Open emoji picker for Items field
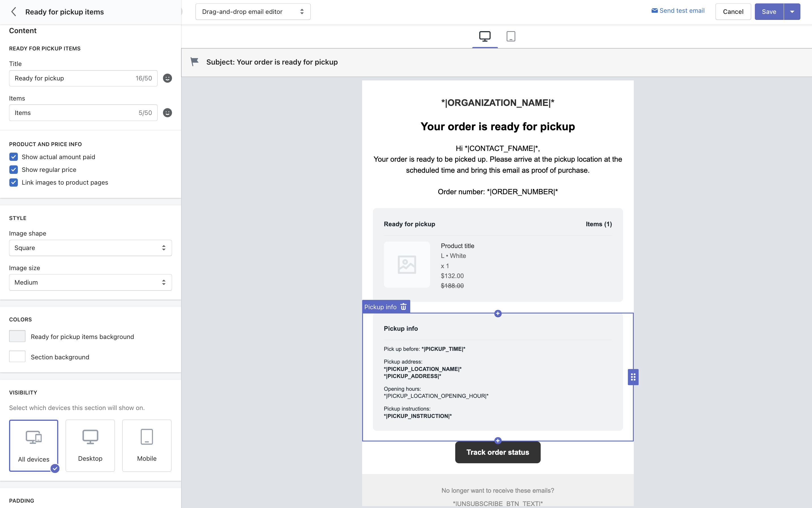The image size is (812, 508). point(167,113)
